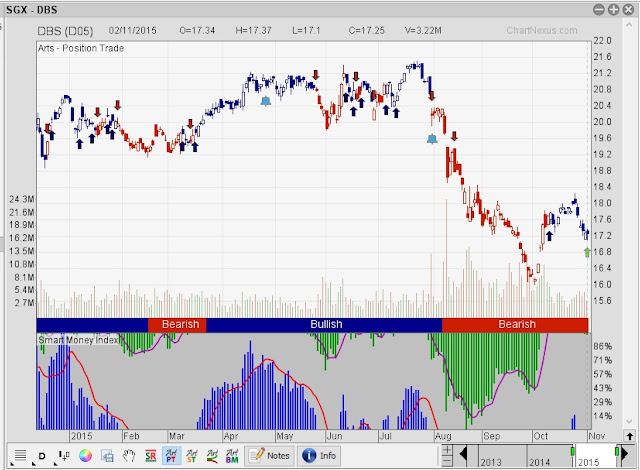Toggle the Art ST swing trade indicator
The image size is (640, 470).
[191, 455]
